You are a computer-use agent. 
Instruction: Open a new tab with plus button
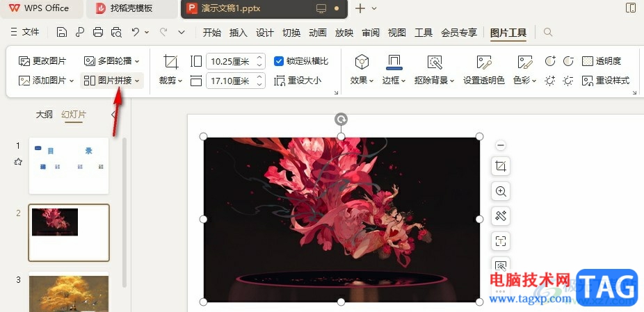coord(360,8)
